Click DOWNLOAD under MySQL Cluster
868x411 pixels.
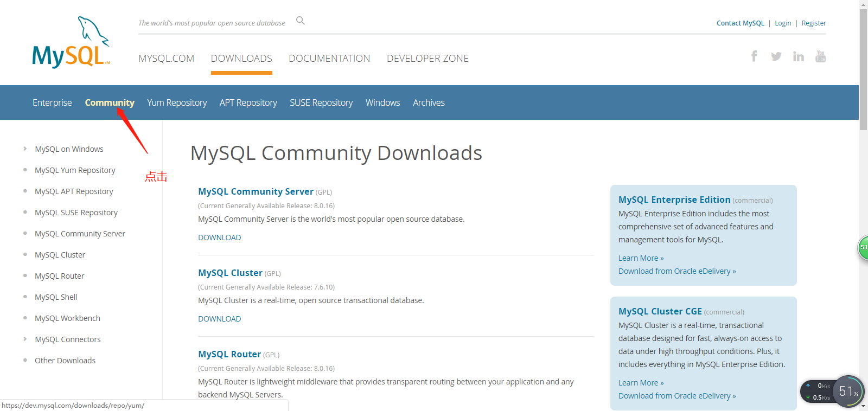tap(219, 319)
